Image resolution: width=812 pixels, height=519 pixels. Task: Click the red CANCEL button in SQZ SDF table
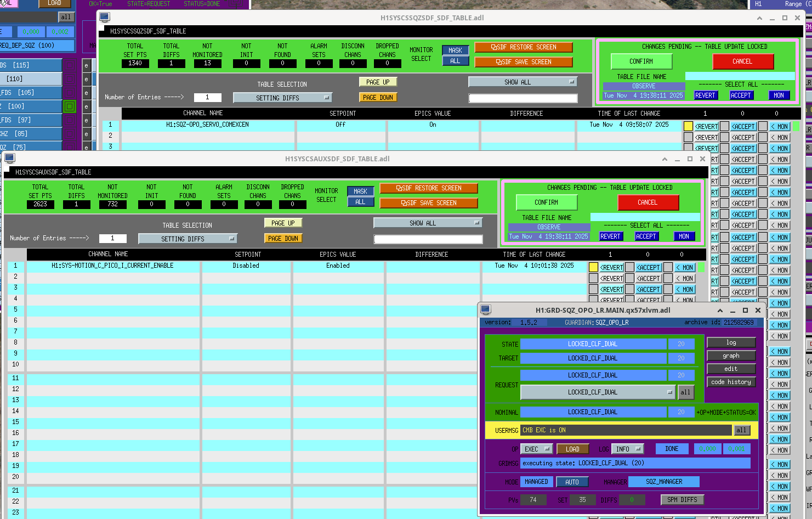(742, 61)
